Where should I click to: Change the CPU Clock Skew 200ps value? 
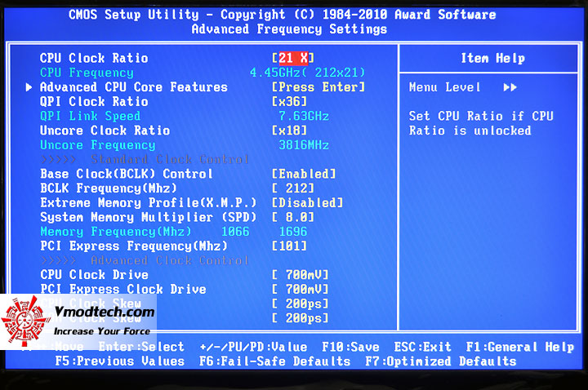pos(301,304)
